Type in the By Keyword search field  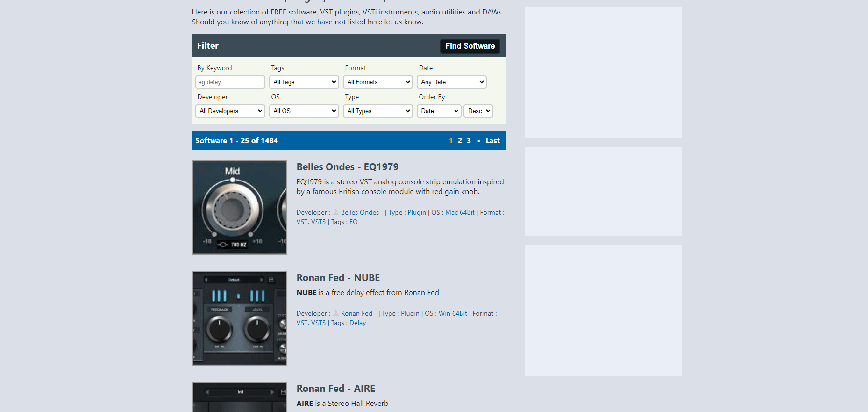coord(230,82)
